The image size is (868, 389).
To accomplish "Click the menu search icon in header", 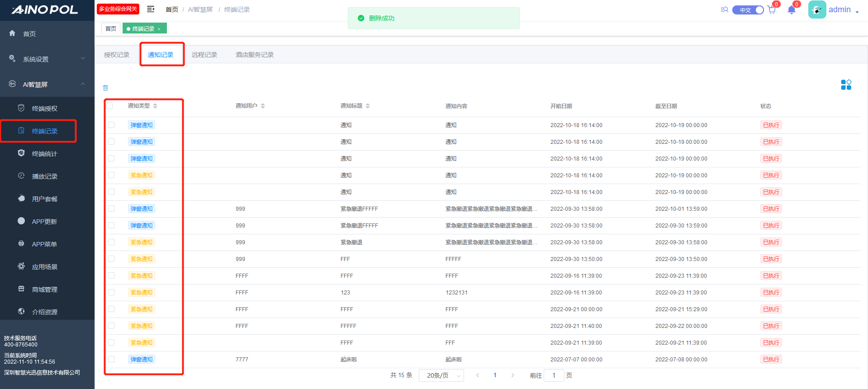I will tap(724, 9).
